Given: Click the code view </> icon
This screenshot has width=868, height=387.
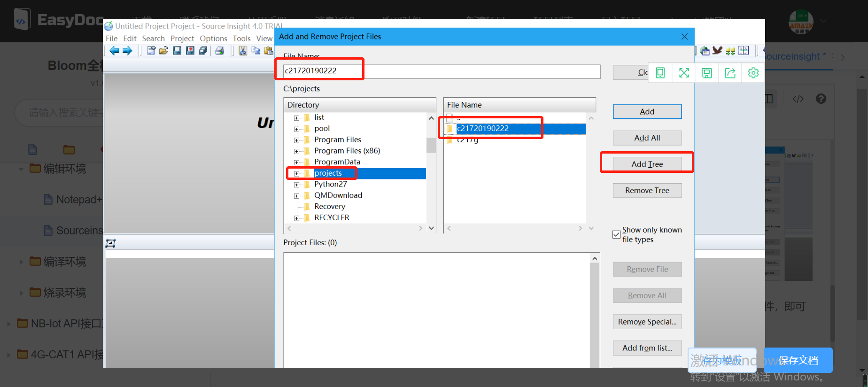Looking at the screenshot, I should click(x=798, y=99).
